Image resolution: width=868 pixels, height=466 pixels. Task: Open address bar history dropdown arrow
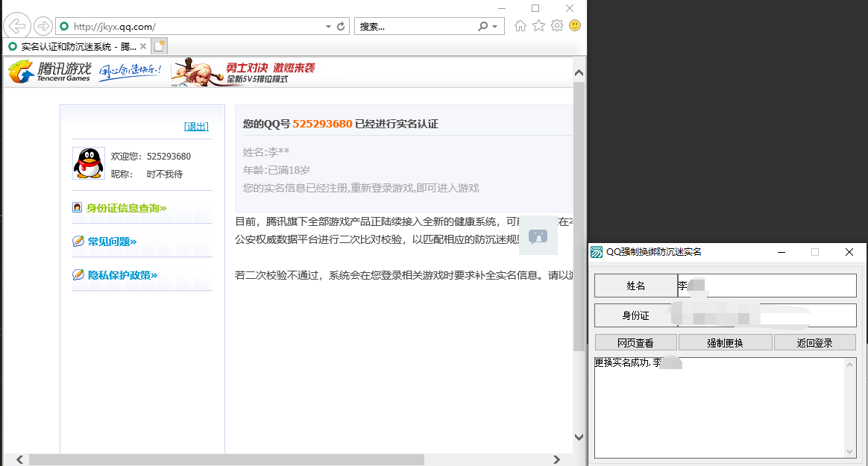pyautogui.click(x=328, y=27)
